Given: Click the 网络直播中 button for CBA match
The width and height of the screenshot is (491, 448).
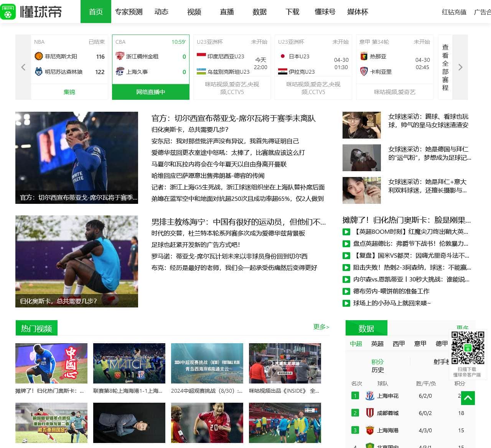Looking at the screenshot, I should point(151,92).
